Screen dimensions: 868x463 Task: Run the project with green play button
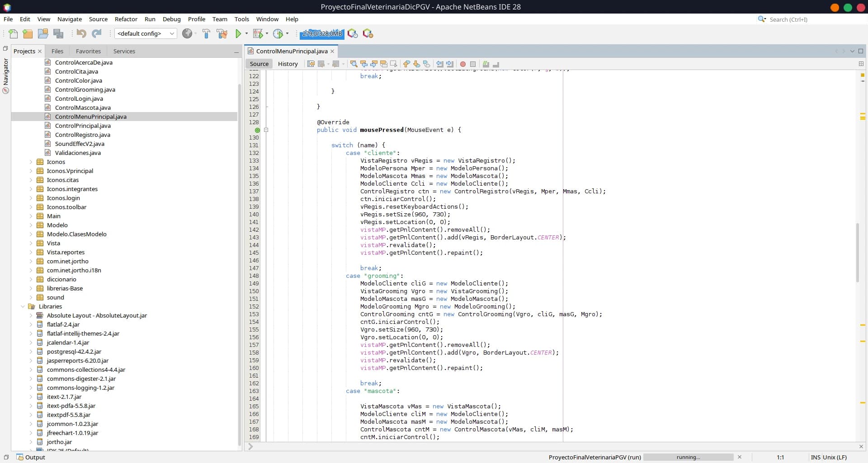tap(238, 34)
